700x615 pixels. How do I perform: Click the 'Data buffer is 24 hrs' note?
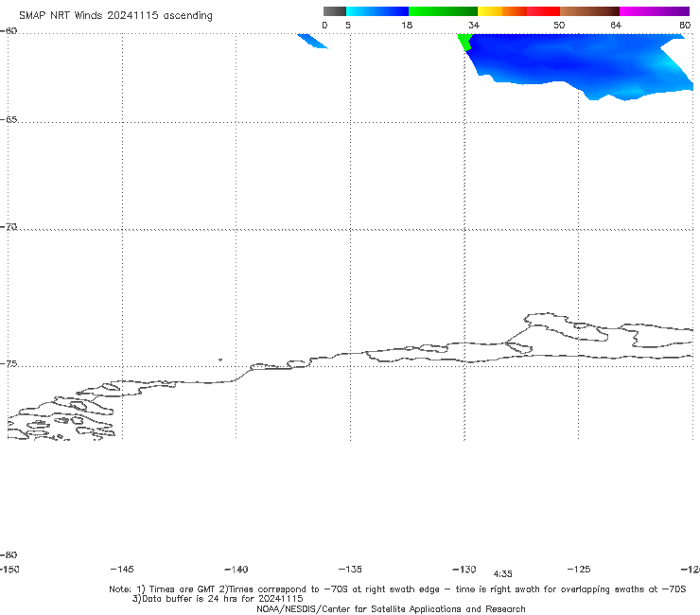(x=218, y=599)
